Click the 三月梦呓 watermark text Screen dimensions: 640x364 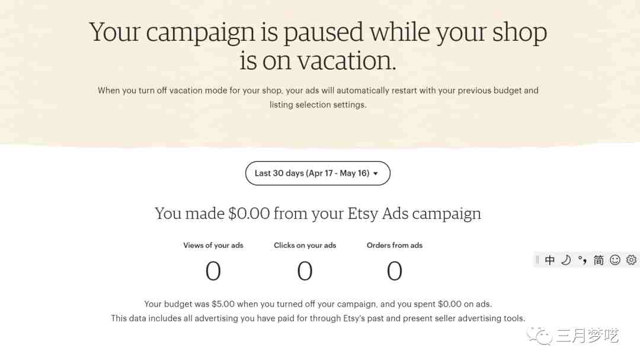coord(587,336)
